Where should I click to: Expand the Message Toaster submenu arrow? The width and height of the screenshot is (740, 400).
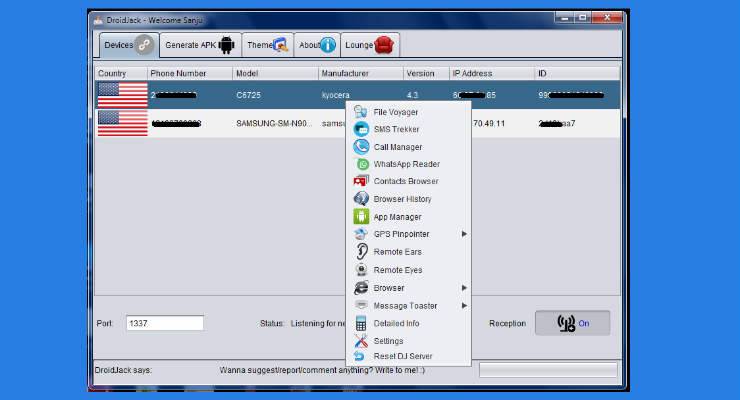[463, 305]
